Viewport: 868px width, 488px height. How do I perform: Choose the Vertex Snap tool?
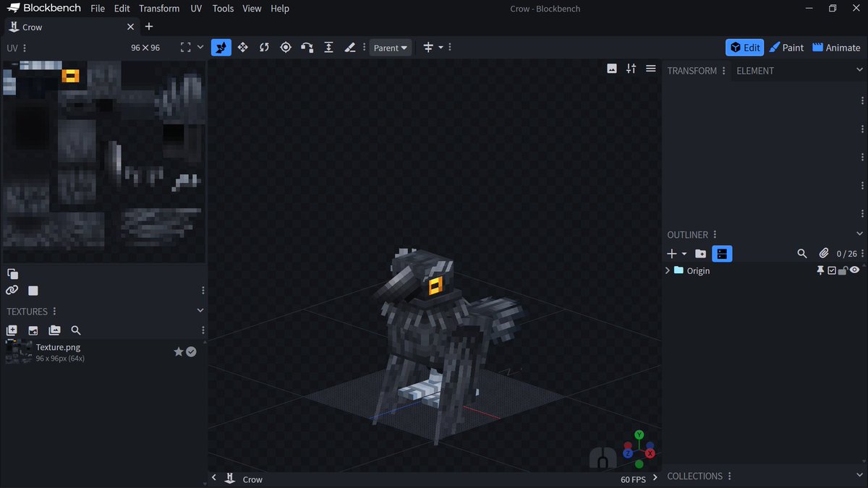click(x=307, y=47)
